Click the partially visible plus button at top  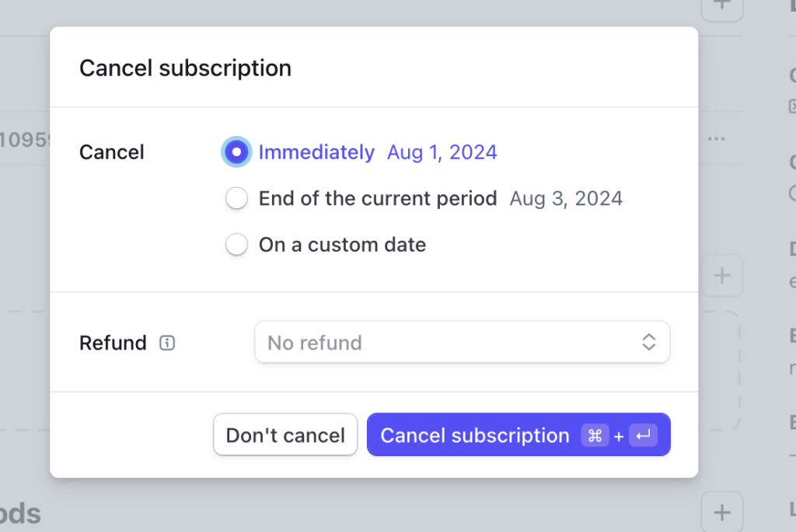point(722,6)
